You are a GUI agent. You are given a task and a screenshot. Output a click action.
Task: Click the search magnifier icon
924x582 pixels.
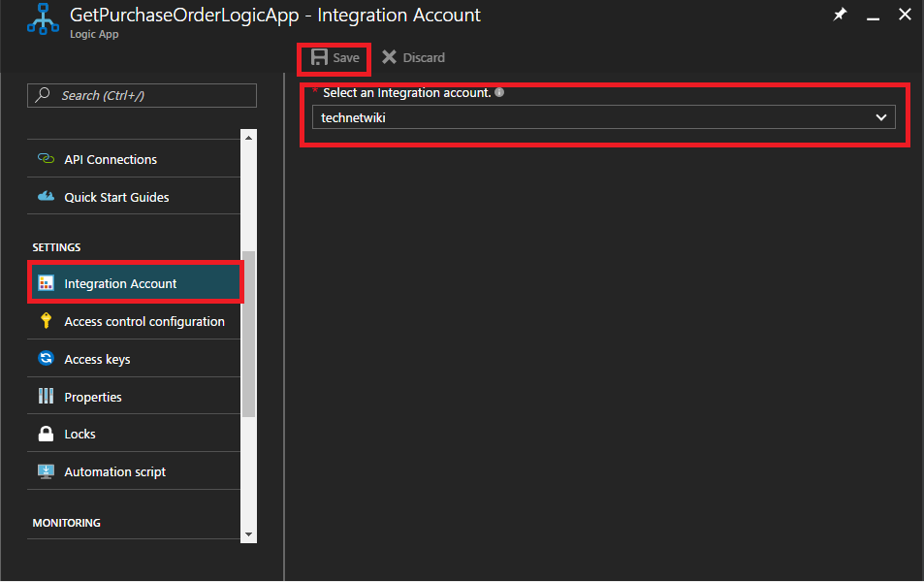coord(43,95)
